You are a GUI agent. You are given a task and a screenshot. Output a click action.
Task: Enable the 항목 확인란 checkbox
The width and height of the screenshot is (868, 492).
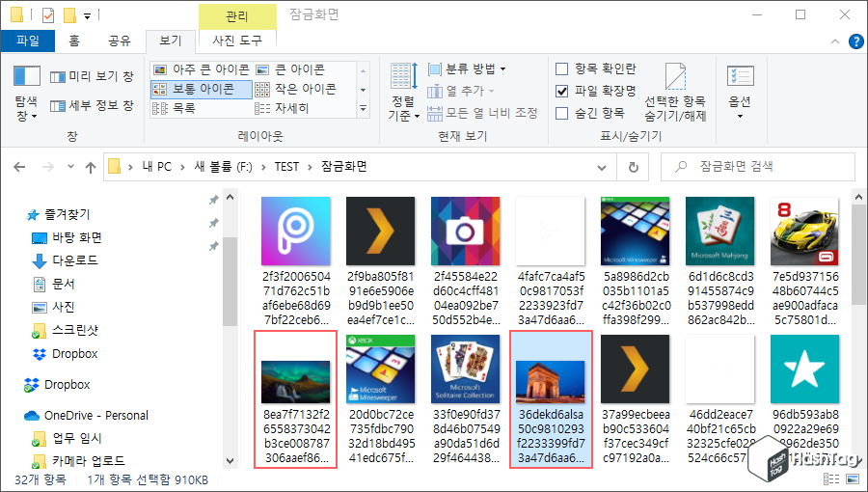pos(562,68)
